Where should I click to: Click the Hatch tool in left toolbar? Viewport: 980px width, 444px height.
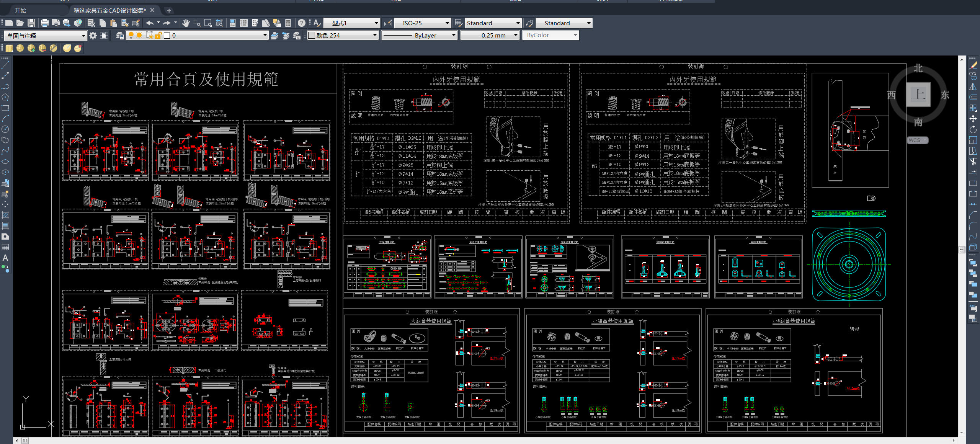[x=5, y=215]
